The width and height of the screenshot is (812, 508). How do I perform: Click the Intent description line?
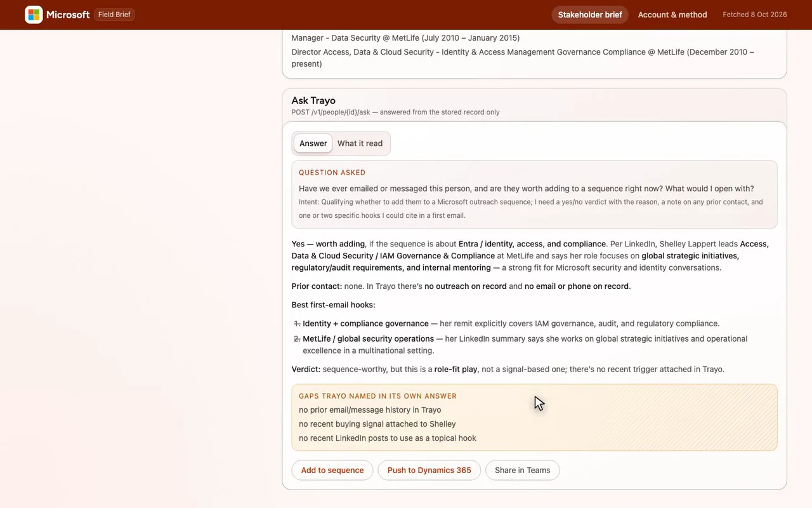tap(531, 209)
